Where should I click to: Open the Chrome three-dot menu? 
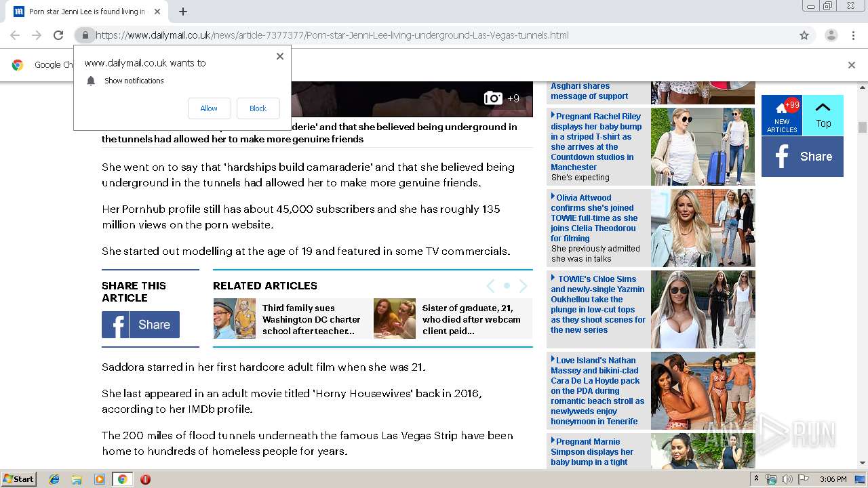[853, 35]
